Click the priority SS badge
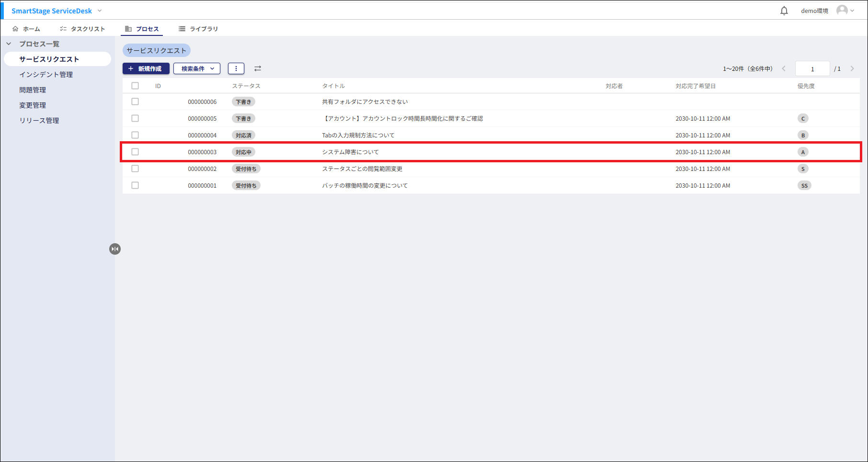The width and height of the screenshot is (868, 462). pyautogui.click(x=804, y=186)
